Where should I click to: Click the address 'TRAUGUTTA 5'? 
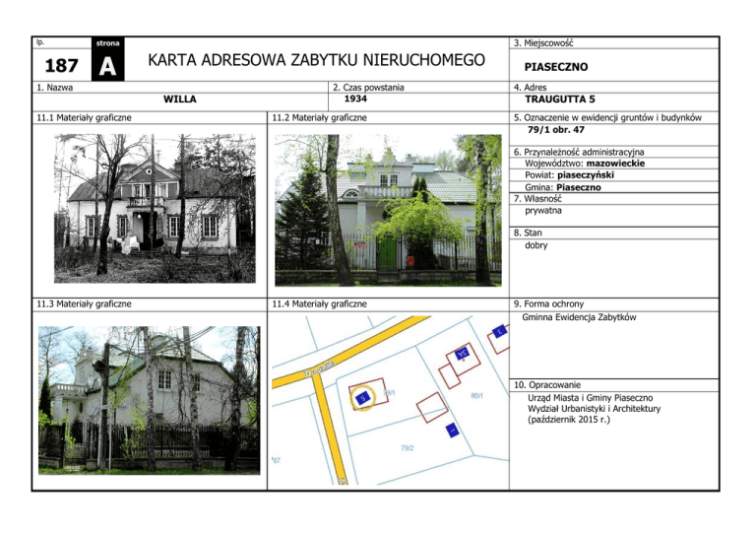click(560, 100)
